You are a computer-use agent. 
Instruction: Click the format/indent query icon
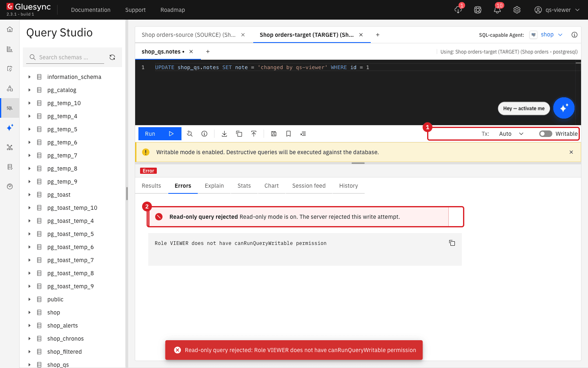point(303,134)
